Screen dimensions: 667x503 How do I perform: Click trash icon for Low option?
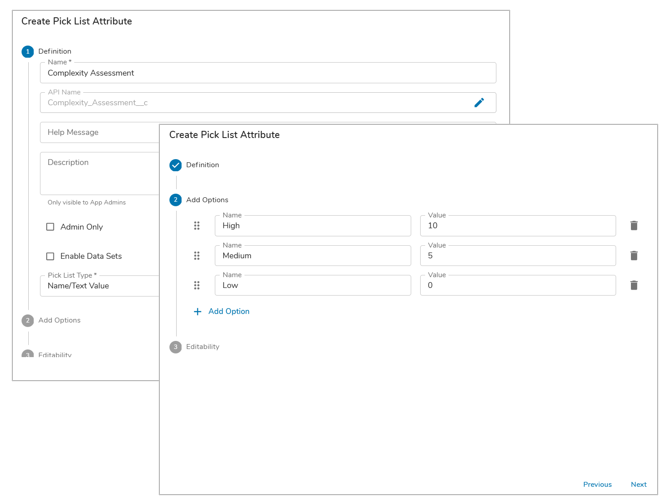634,286
